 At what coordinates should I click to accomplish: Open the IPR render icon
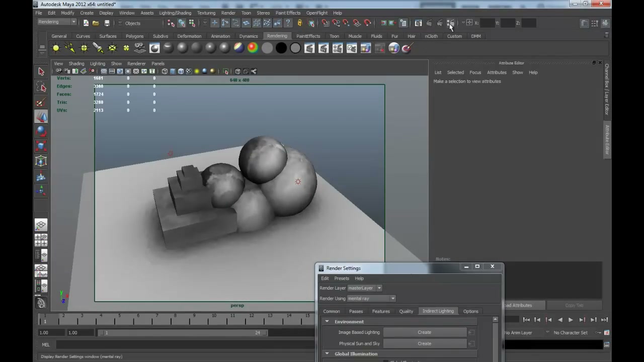tap(440, 23)
